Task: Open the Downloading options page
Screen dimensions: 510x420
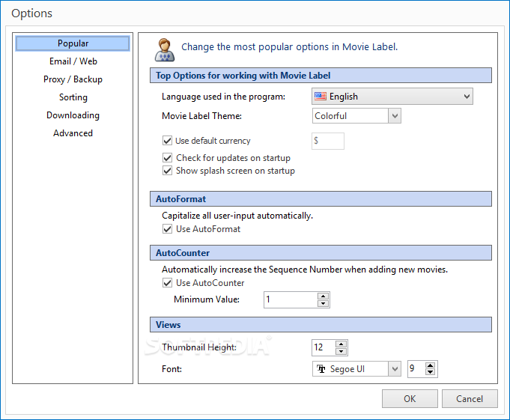Action: click(x=73, y=115)
